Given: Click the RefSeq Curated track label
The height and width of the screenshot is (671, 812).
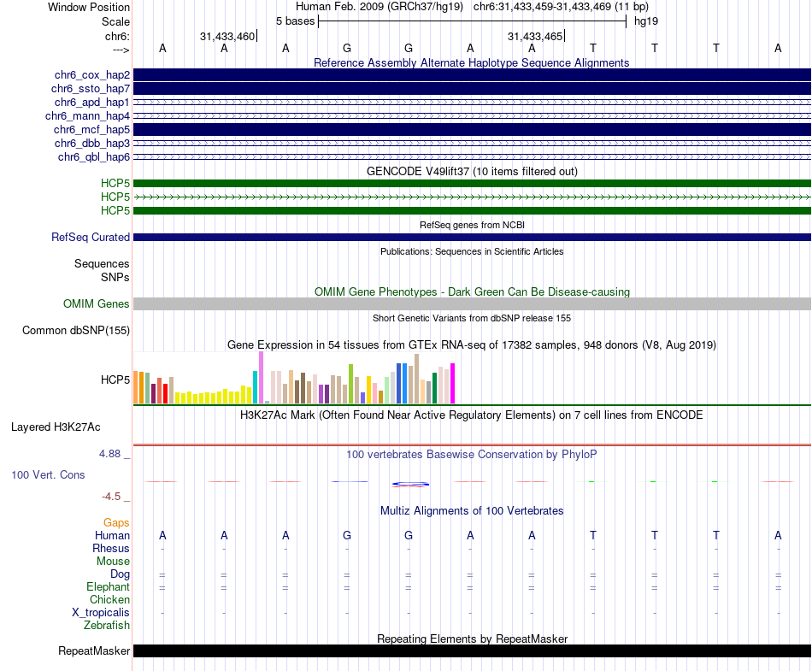Looking at the screenshot, I should pyautogui.click(x=91, y=237).
